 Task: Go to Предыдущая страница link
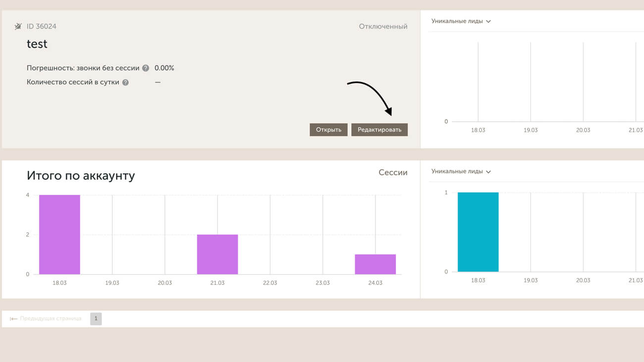[51, 319]
